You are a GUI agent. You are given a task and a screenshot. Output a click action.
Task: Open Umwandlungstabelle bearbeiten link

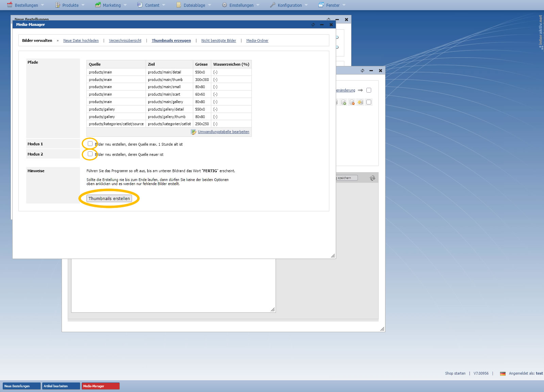[223, 132]
